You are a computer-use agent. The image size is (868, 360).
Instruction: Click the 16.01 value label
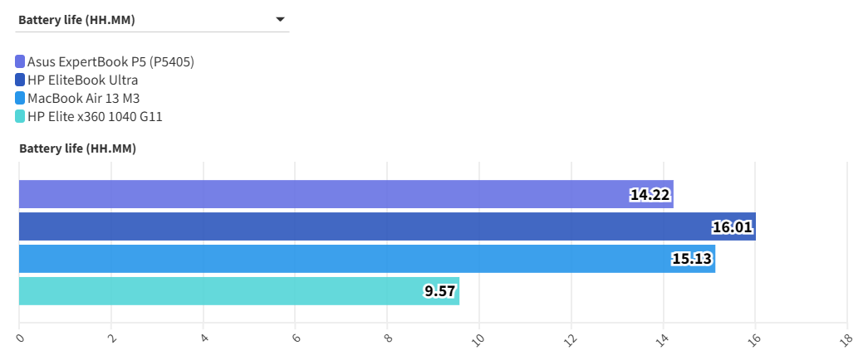click(733, 227)
